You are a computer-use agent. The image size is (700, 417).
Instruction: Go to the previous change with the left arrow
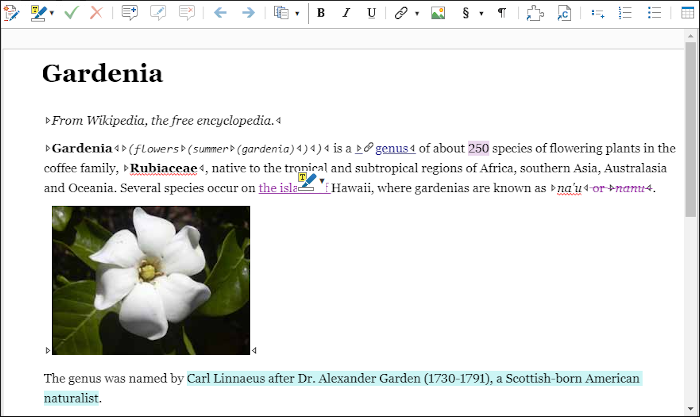tap(221, 13)
